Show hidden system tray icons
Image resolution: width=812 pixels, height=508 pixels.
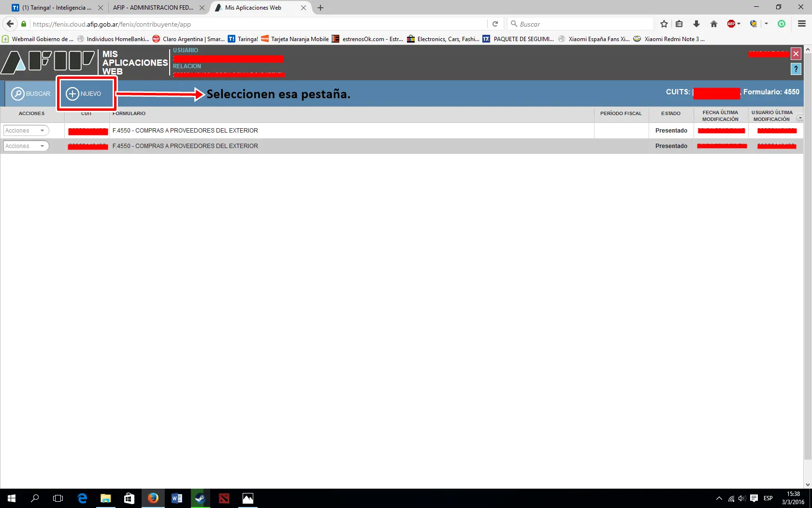pyautogui.click(x=719, y=498)
